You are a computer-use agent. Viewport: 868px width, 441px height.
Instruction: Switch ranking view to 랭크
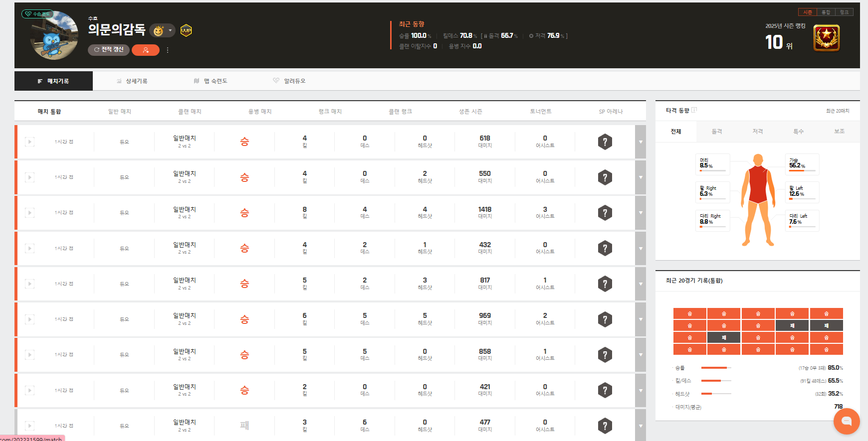click(844, 12)
